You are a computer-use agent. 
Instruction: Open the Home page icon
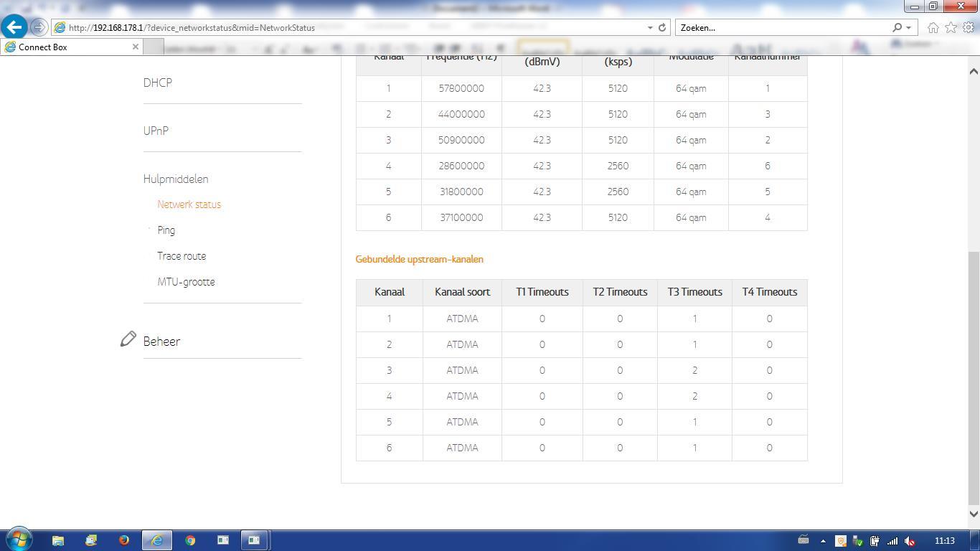pyautogui.click(x=933, y=27)
